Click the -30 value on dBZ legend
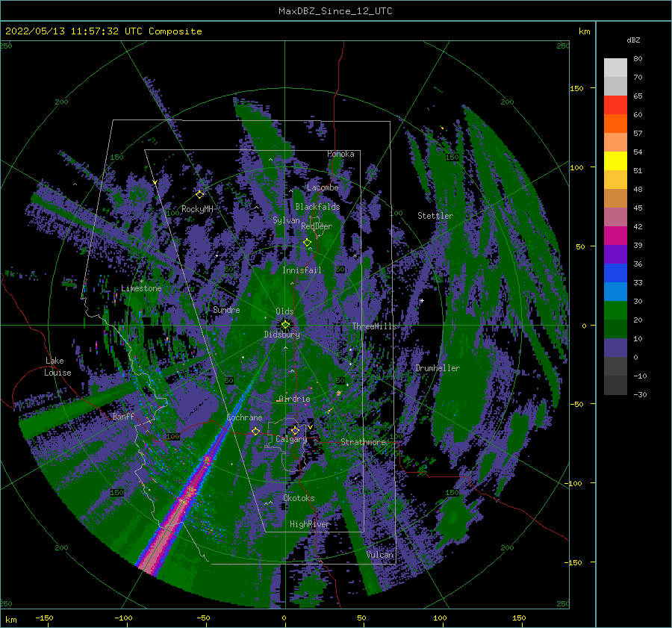The image size is (672, 628). (x=640, y=394)
